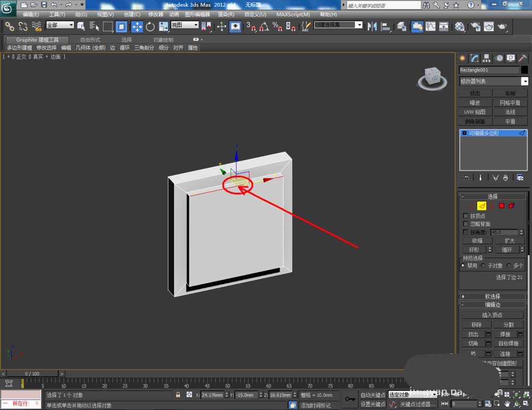
Task: Activate the Select and Scale tool
Action: click(163, 27)
